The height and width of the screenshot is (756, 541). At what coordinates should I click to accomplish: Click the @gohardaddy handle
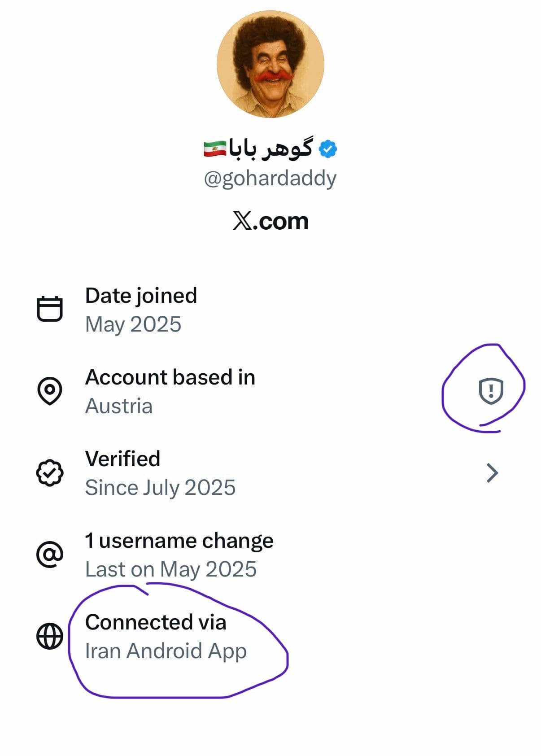pyautogui.click(x=270, y=179)
